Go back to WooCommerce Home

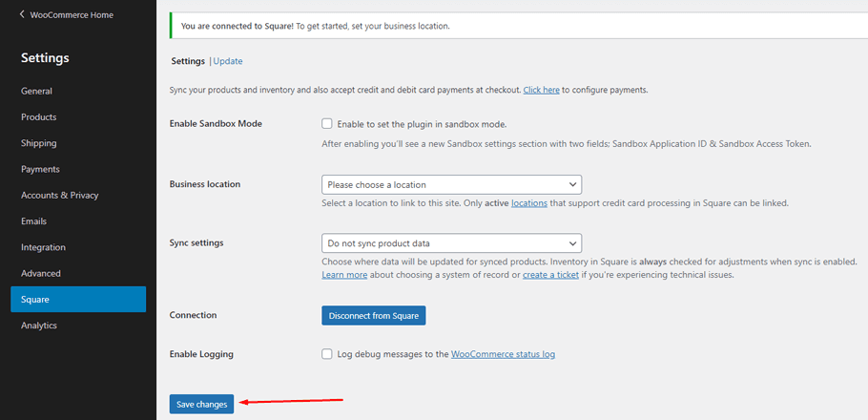72,15
